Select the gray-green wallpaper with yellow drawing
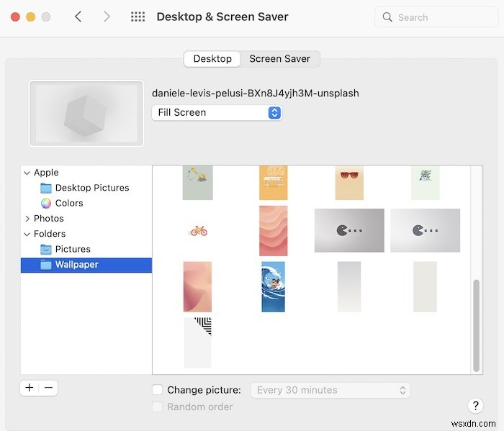504x431 pixels. tap(198, 183)
